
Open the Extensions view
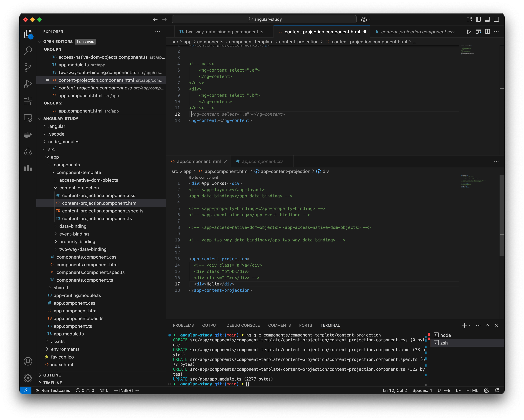coord(28,101)
